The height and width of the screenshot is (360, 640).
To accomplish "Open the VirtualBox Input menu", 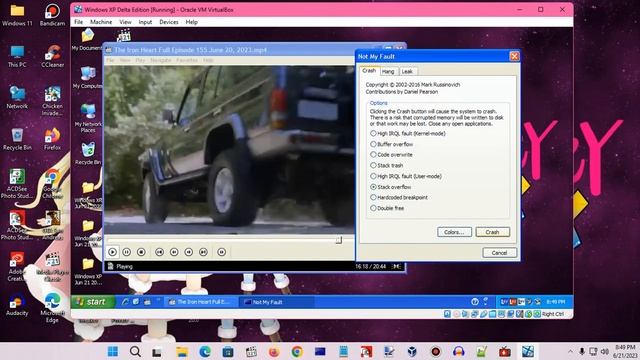I will [x=145, y=22].
